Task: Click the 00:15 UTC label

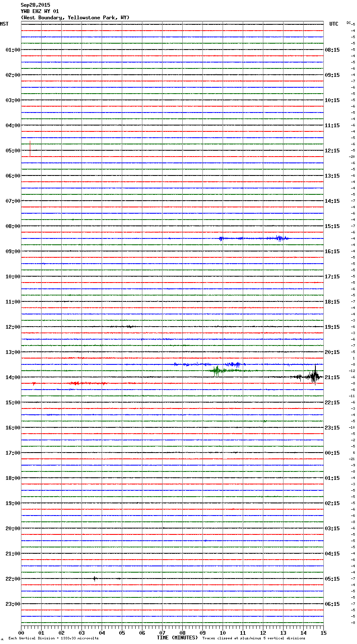Action: point(332,453)
